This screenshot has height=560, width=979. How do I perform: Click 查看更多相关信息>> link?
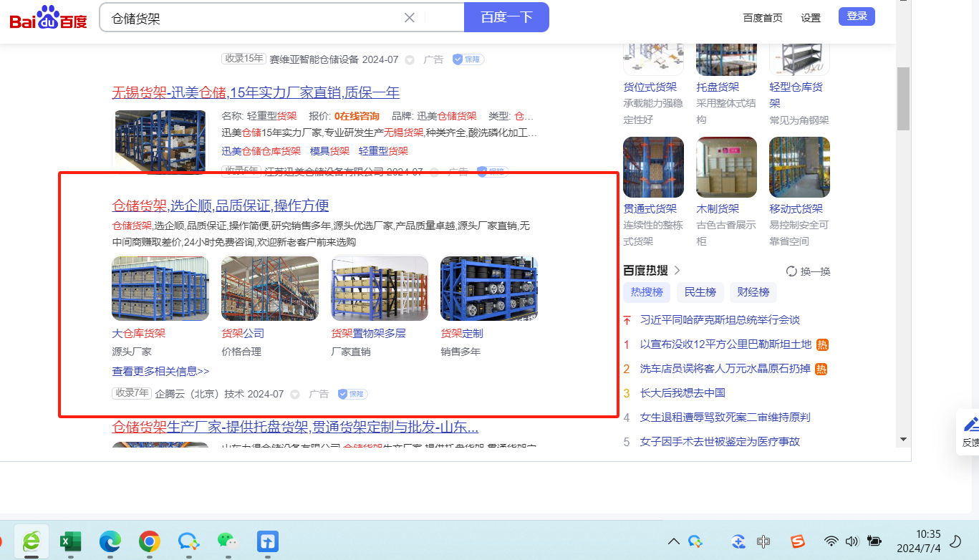coord(161,372)
